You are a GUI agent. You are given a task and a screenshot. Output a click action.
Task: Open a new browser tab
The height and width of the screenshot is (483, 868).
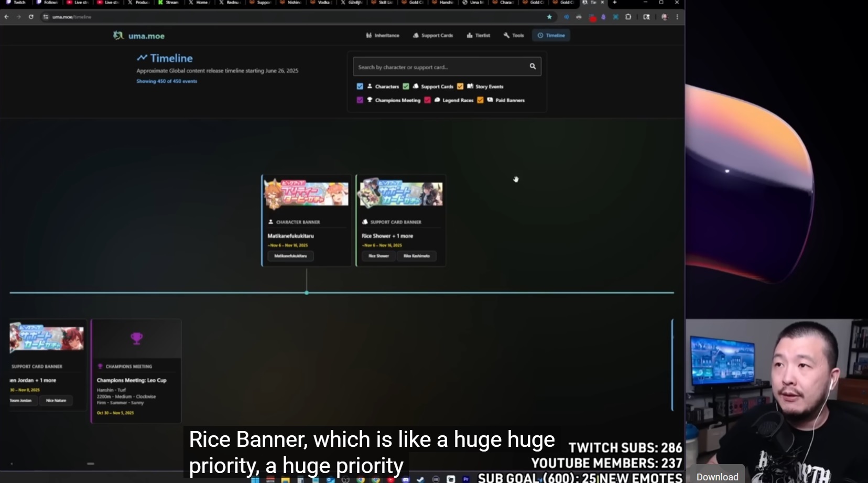(615, 3)
